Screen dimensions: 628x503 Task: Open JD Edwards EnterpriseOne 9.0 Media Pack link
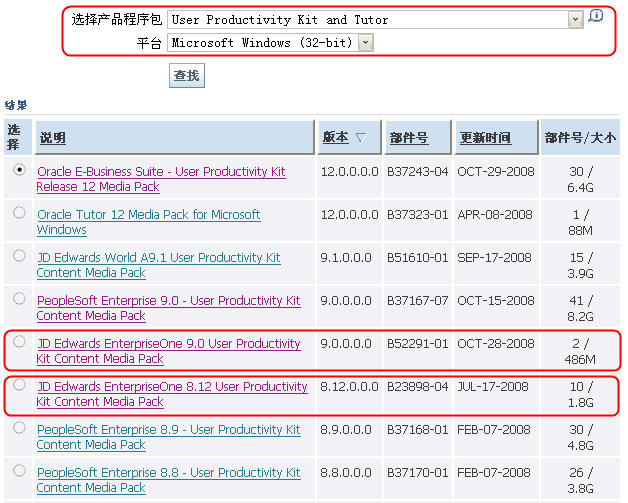coord(169,351)
